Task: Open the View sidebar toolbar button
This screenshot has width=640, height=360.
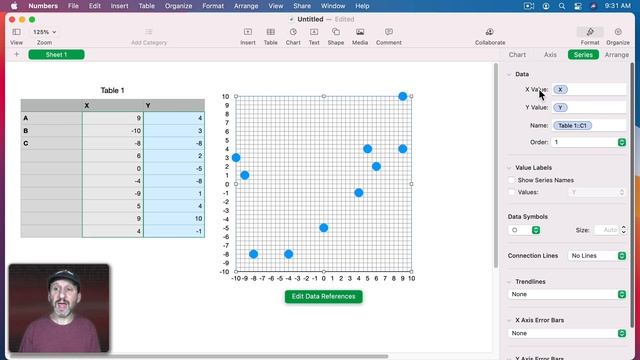Action: click(16, 32)
